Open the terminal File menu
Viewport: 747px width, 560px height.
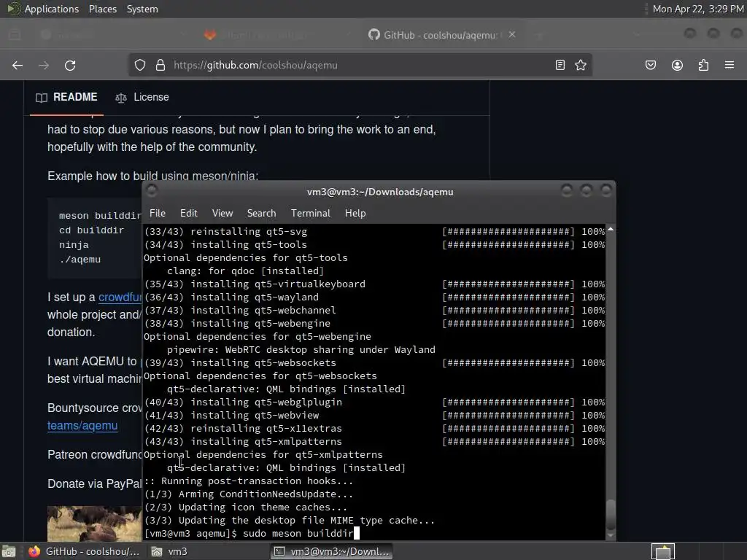click(x=158, y=214)
